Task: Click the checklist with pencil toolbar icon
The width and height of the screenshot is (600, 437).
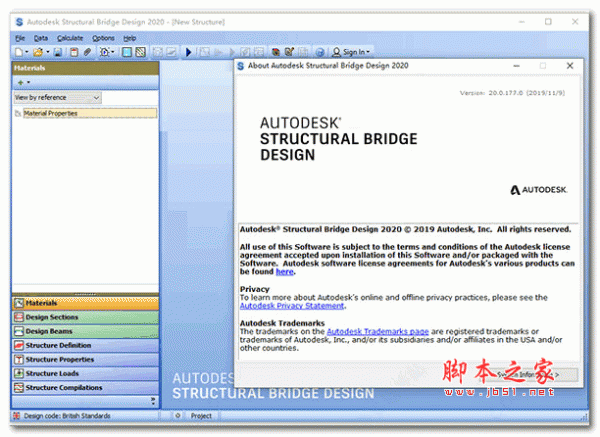Action: [x=290, y=52]
